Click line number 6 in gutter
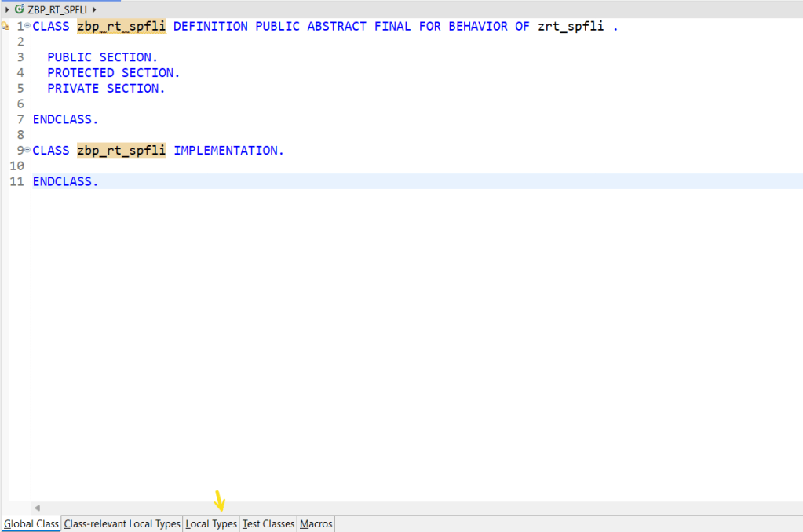This screenshot has width=803, height=532. click(20, 104)
